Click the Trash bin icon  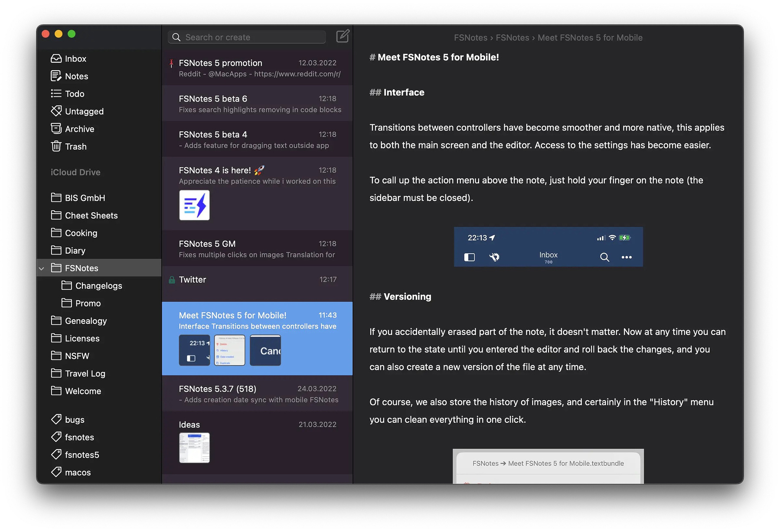[x=56, y=147]
